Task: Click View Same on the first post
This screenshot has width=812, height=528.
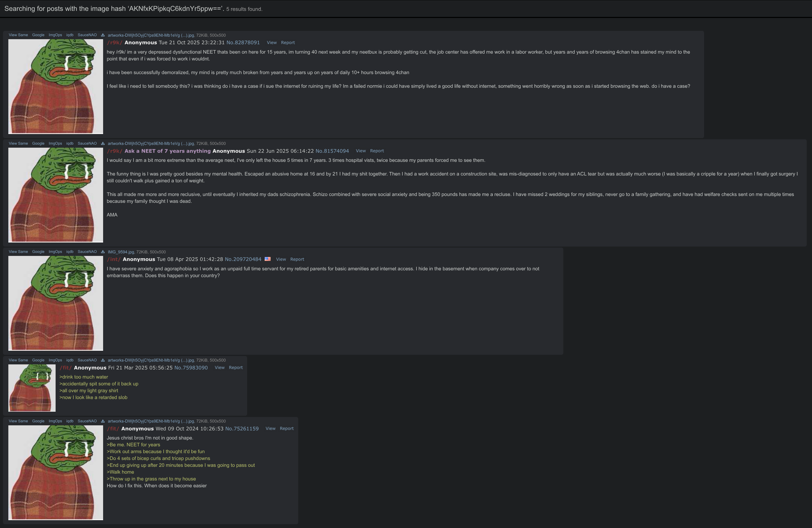Action: click(x=18, y=35)
